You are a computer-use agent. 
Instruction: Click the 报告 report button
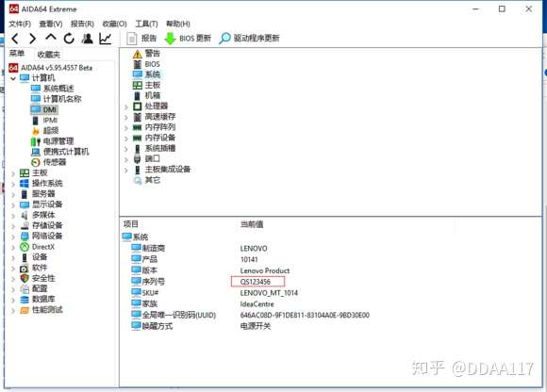[141, 39]
